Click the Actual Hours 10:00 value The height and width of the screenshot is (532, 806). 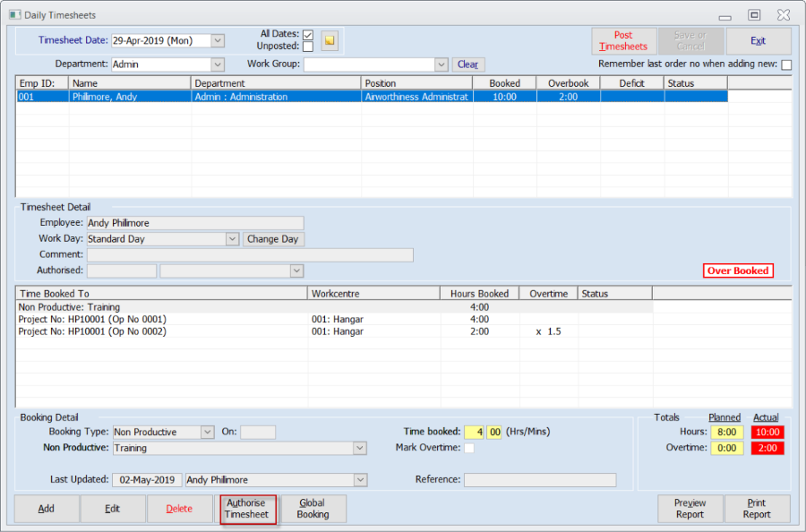coord(768,433)
